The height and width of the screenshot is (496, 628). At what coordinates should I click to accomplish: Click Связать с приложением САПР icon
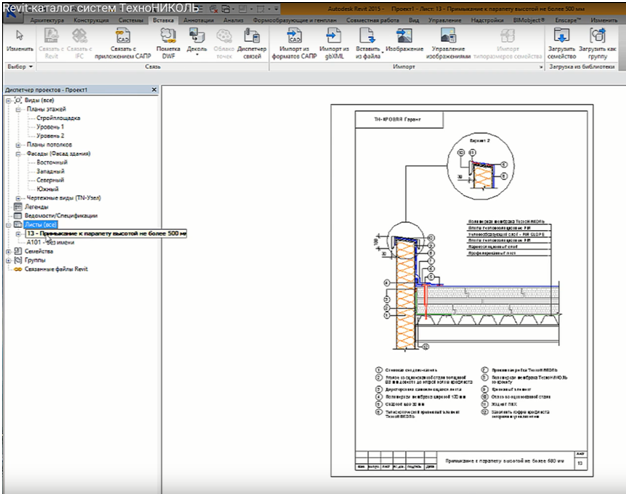(123, 36)
